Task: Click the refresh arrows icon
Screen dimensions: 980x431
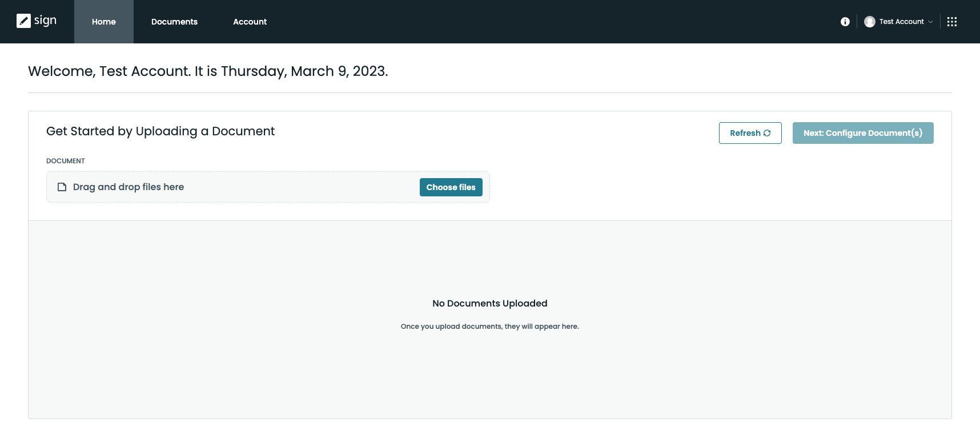Action: (767, 133)
